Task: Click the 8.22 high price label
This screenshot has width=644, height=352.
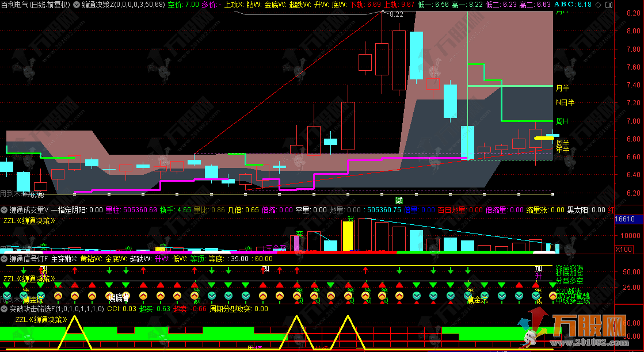Action: (396, 15)
